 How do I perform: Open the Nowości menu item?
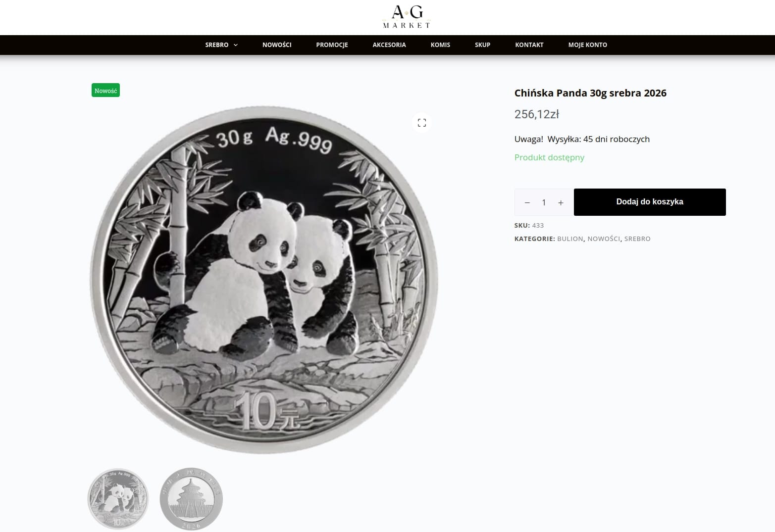(x=277, y=45)
